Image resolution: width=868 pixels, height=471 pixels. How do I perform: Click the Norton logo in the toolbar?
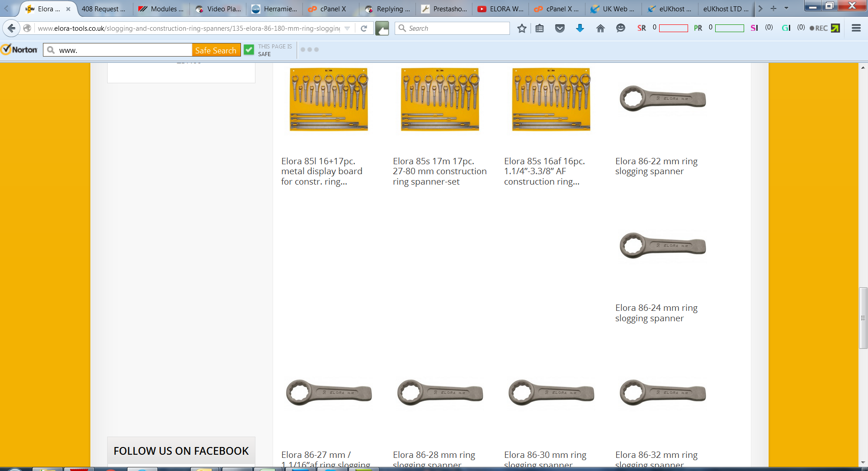pos(19,49)
